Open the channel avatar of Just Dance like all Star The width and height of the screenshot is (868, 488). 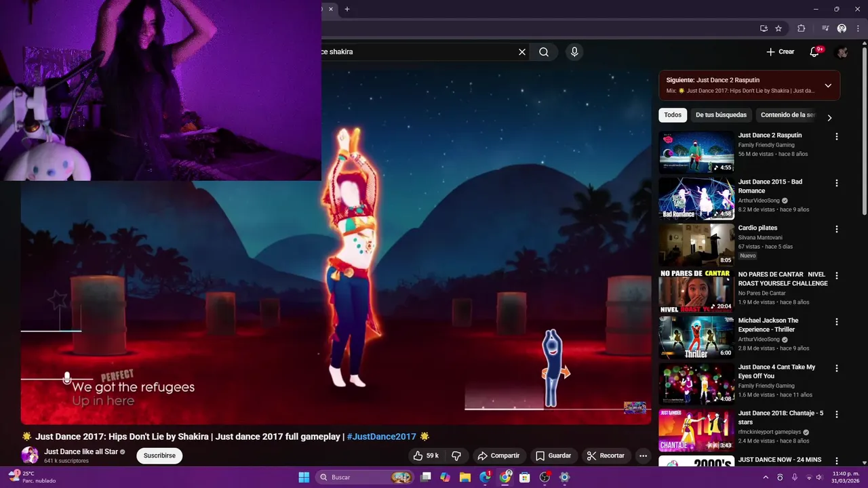tap(30, 455)
